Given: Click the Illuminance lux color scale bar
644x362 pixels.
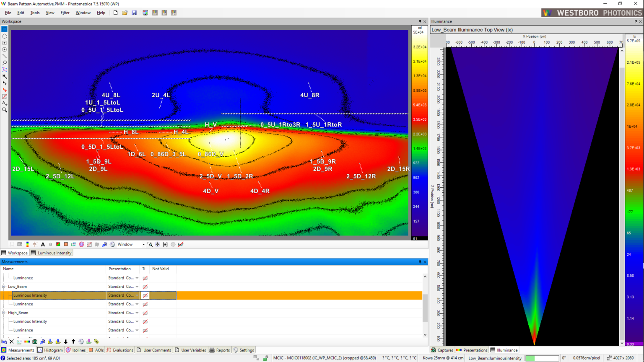Looking at the screenshot, I should (x=634, y=190).
